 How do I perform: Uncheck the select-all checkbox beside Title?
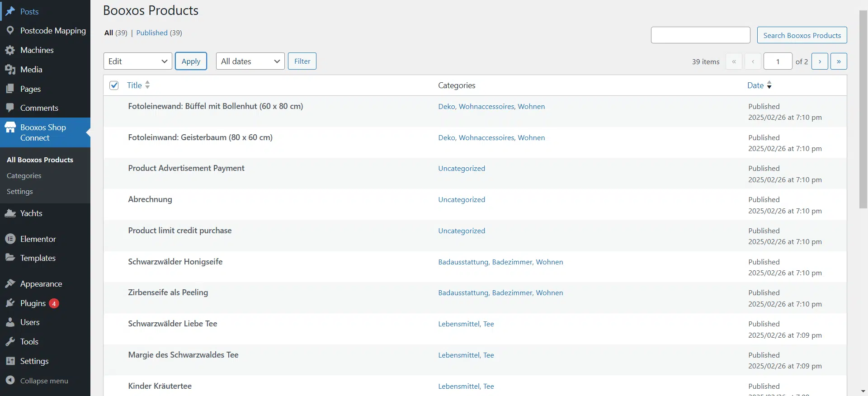(114, 85)
